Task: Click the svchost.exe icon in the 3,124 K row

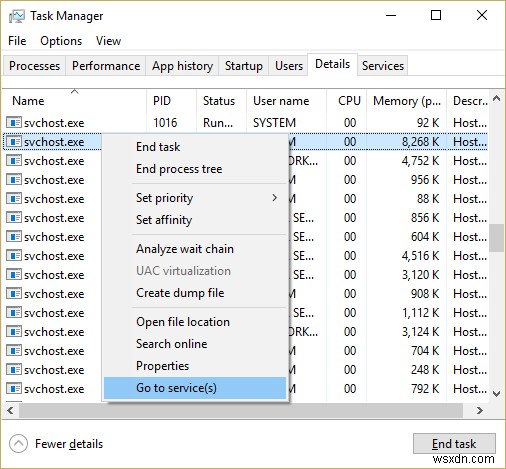Action: coord(14,332)
